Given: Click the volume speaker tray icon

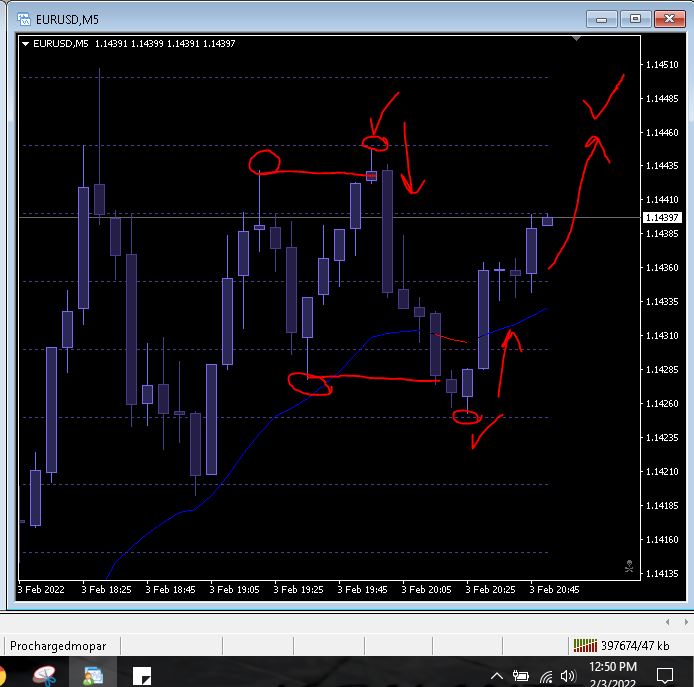Looking at the screenshot, I should coord(568,676).
